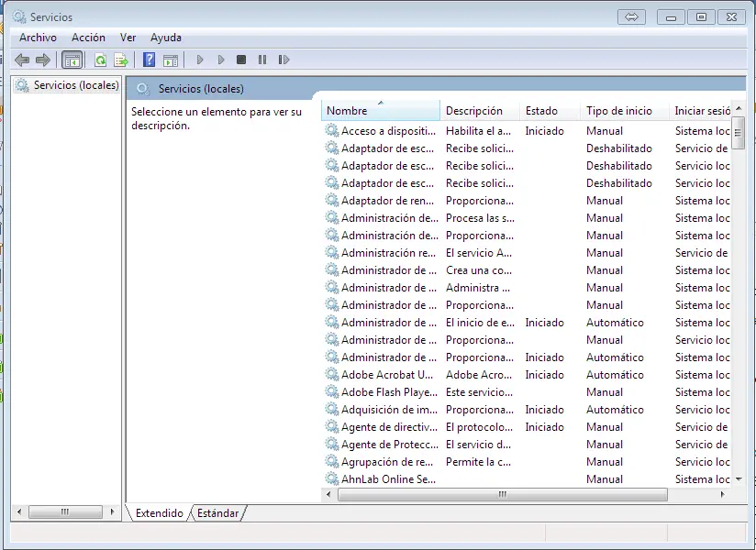Viewport: 756px width, 550px height.
Task: Sort by the Descripción column header
Action: tap(480, 111)
